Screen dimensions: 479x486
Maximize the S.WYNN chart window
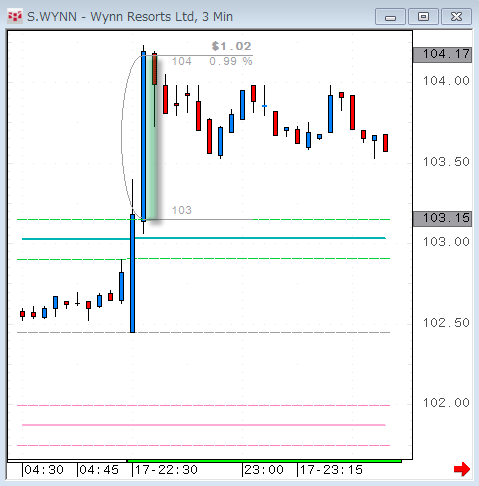(423, 17)
